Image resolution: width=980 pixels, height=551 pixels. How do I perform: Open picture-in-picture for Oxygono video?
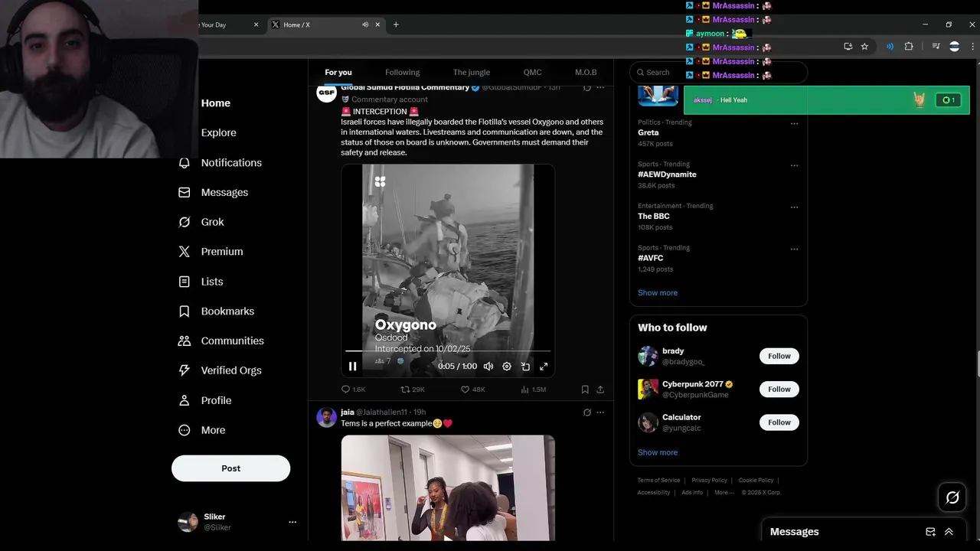click(525, 367)
